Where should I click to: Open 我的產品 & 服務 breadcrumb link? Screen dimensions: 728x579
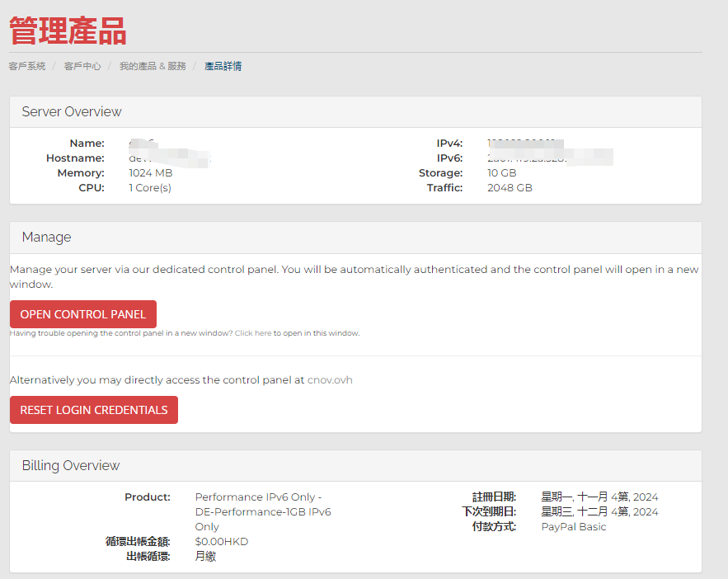(x=153, y=66)
